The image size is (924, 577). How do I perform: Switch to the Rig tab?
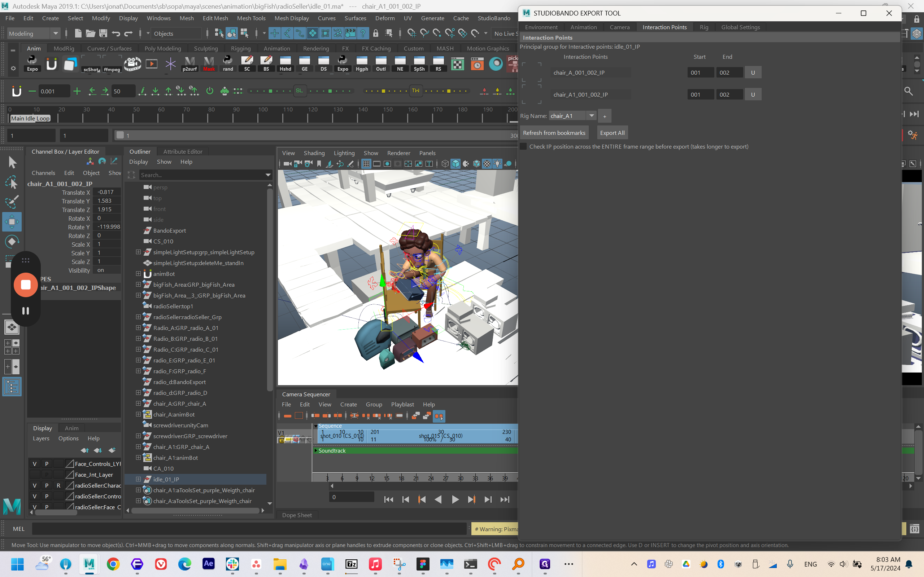point(704,27)
